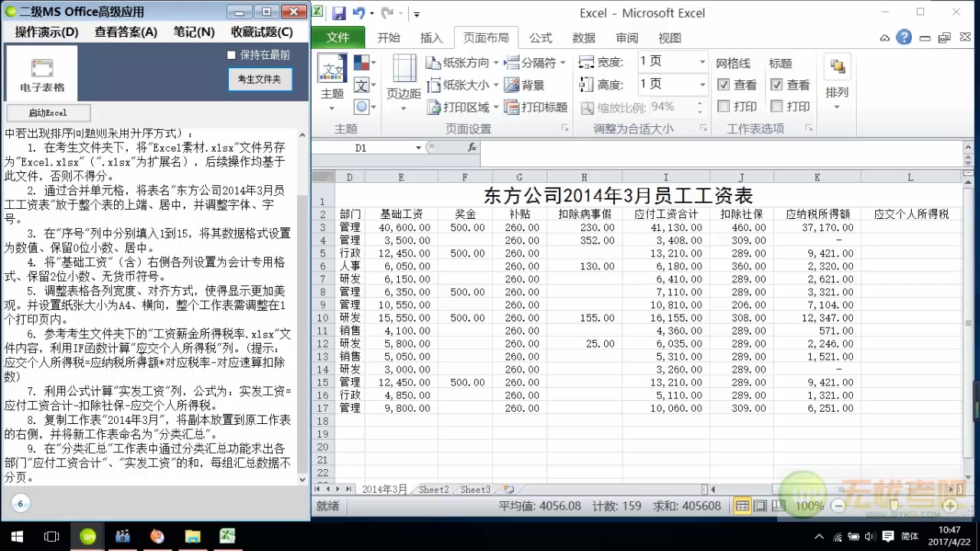
Task: Click the fx insert function icon
Action: coord(472,148)
